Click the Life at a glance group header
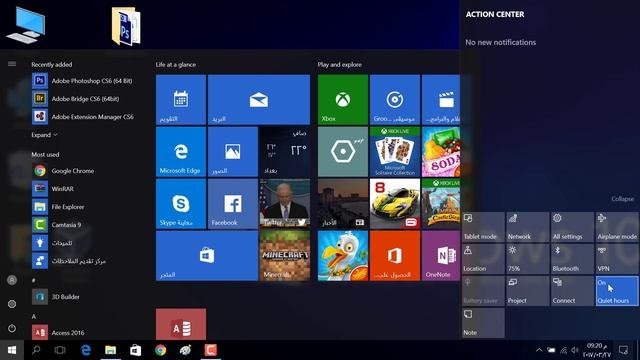Viewport: 640px width, 360px height. pos(176,64)
